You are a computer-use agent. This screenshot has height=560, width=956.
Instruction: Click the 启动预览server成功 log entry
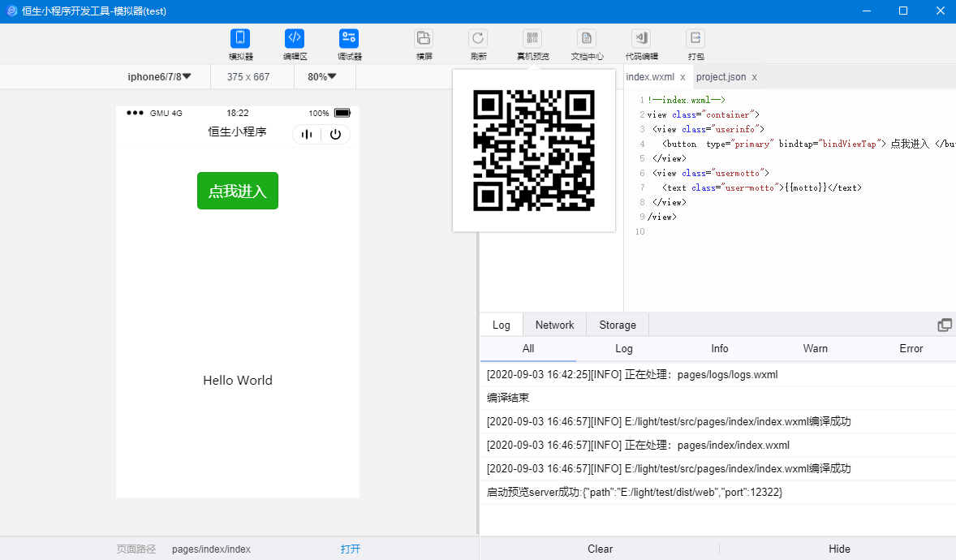(718, 493)
